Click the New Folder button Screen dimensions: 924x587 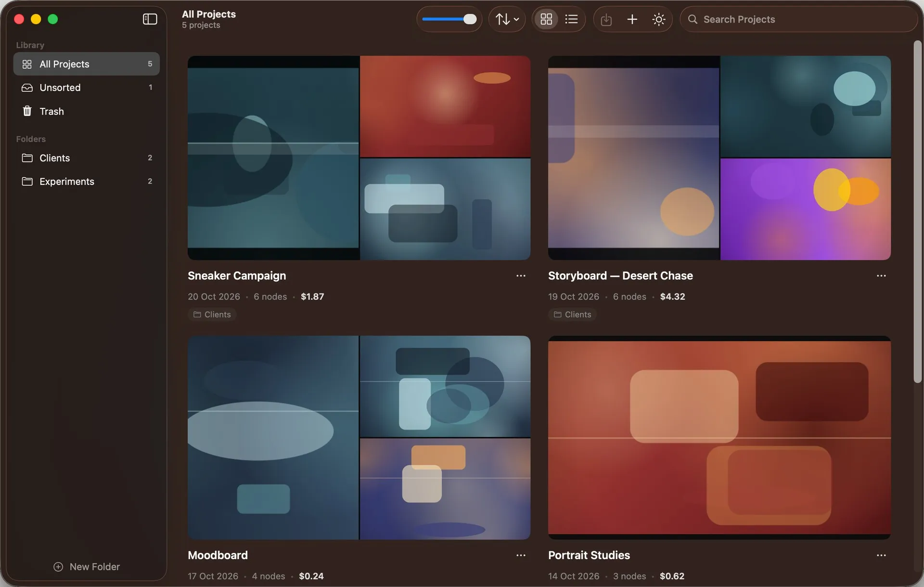tap(87, 567)
